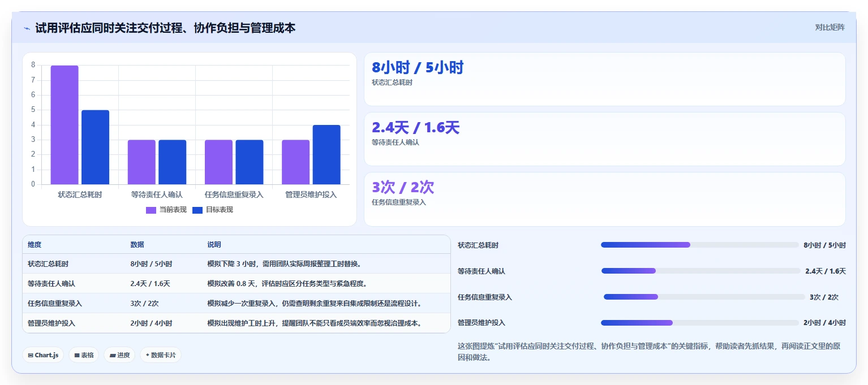Click the 3次 / 2次 progress value label
Screen dimensions: 868x385
(824, 297)
